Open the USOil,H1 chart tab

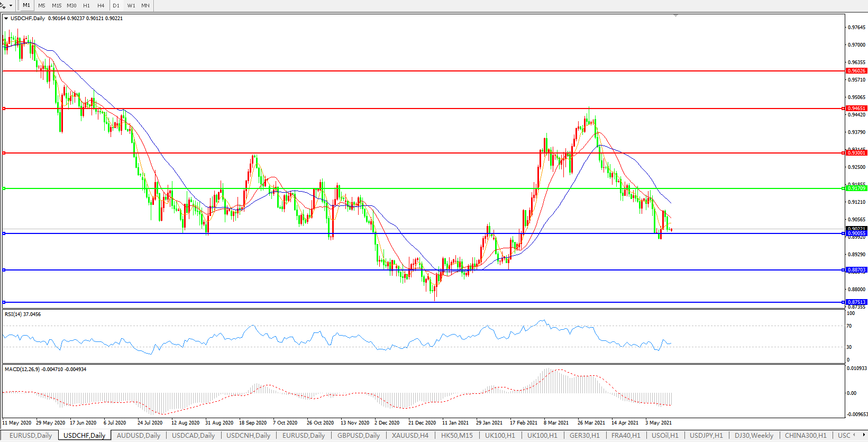[x=665, y=436]
